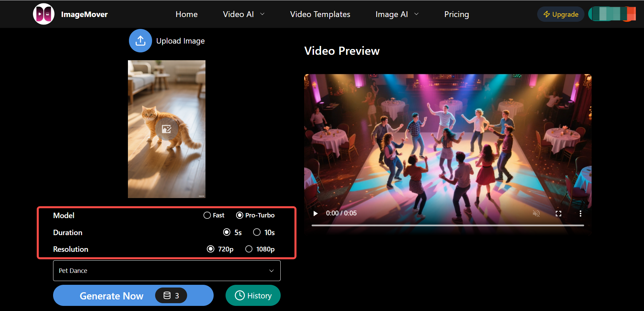Viewport: 644px width, 311px height.
Task: Unmute the video preview
Action: pos(536,213)
